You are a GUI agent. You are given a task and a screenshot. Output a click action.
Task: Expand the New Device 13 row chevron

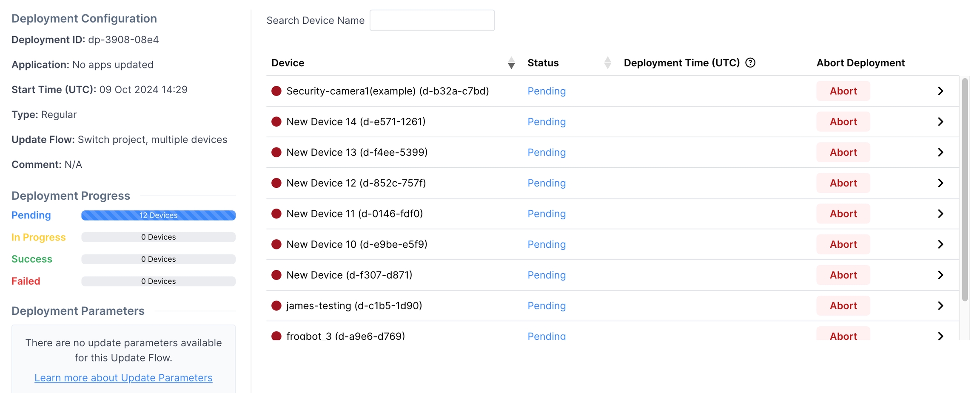(940, 153)
